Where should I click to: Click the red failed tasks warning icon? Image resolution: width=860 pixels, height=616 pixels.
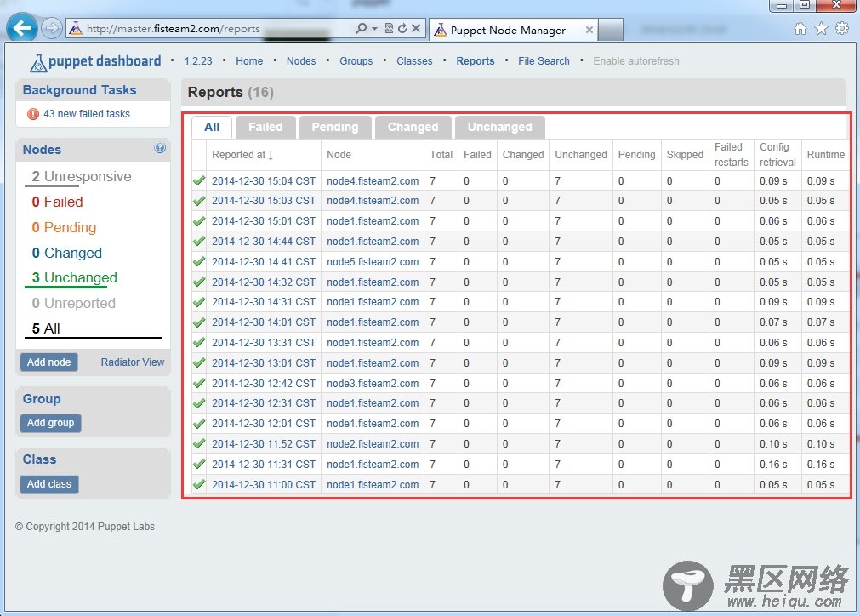tap(33, 114)
